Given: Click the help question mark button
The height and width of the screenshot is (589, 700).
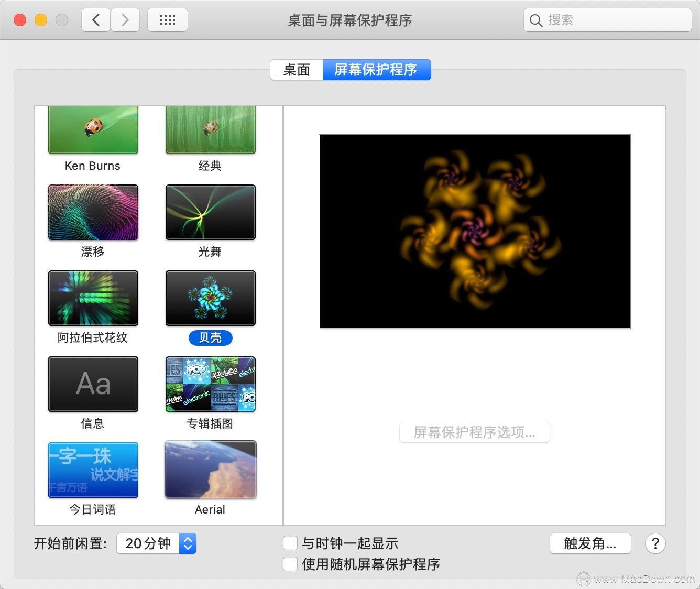Looking at the screenshot, I should pyautogui.click(x=655, y=543).
